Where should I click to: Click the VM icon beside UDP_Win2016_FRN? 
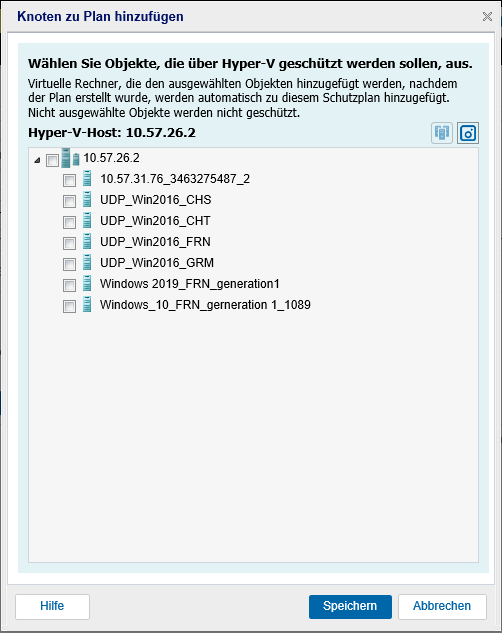[x=87, y=241]
